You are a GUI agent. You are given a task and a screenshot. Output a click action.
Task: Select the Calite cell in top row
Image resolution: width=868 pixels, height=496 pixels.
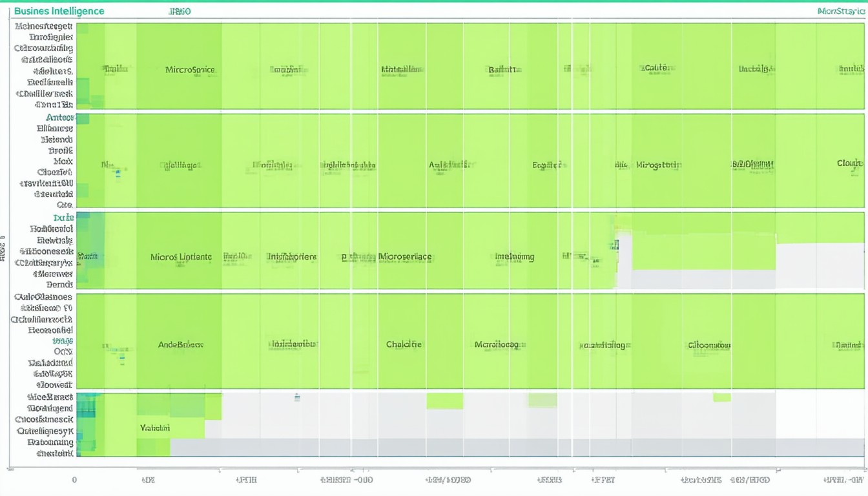pos(657,67)
